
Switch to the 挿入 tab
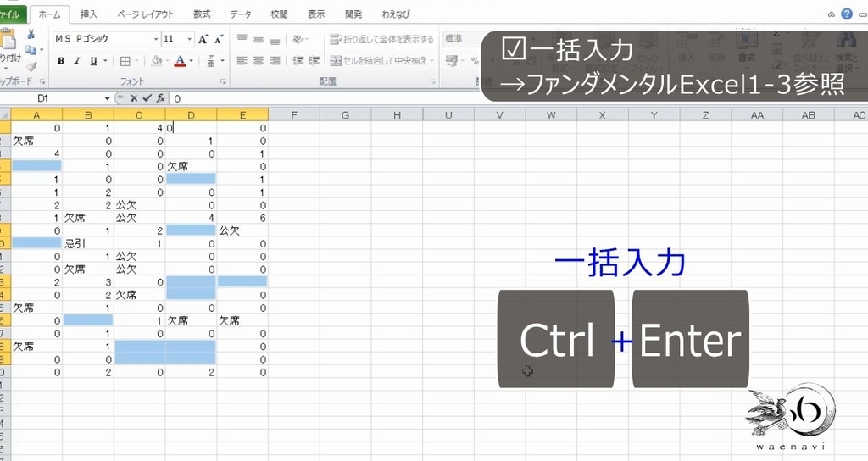point(88,14)
